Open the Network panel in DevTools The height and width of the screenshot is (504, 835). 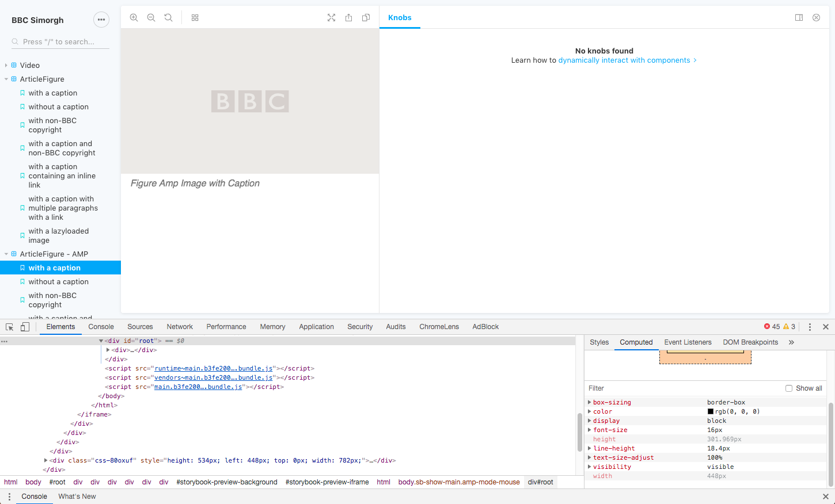[179, 326]
